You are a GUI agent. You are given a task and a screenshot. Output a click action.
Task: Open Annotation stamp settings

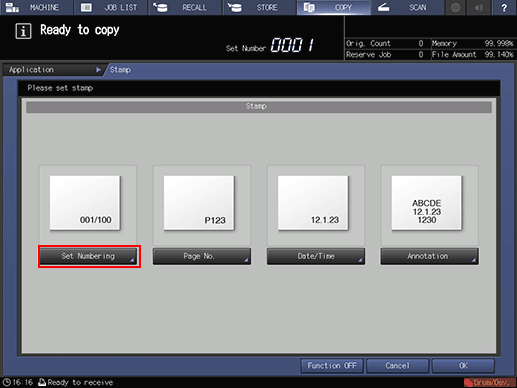429,256
